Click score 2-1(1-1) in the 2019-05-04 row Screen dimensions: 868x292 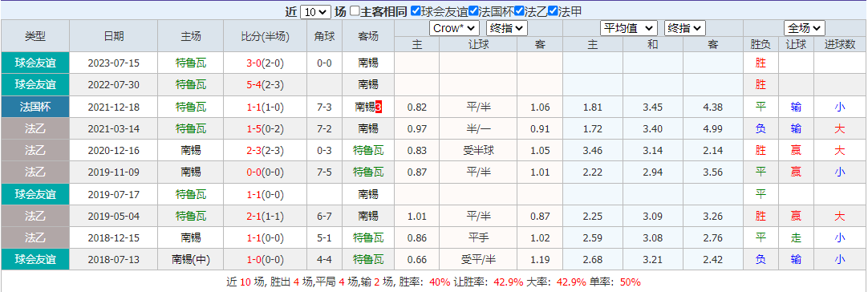tap(266, 216)
